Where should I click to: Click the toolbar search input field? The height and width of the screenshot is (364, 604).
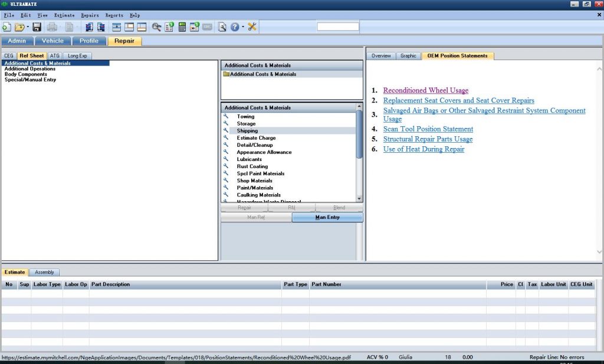pos(338,27)
